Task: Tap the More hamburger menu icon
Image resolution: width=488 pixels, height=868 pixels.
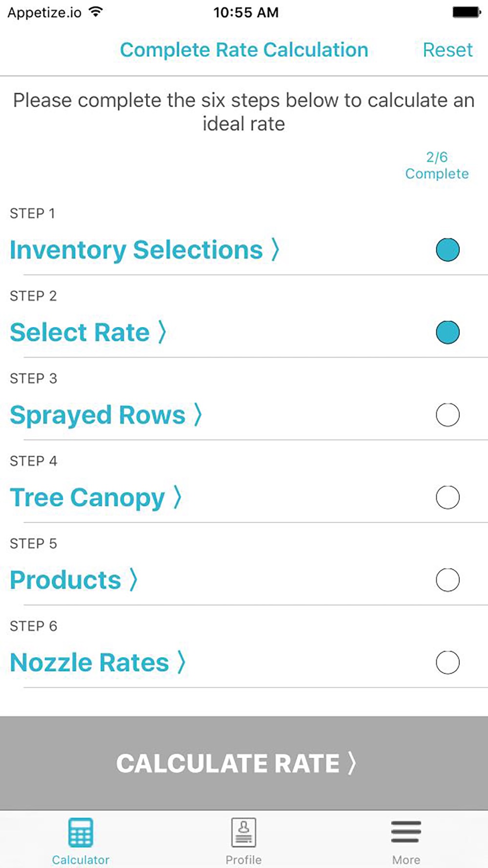Action: coord(406,831)
